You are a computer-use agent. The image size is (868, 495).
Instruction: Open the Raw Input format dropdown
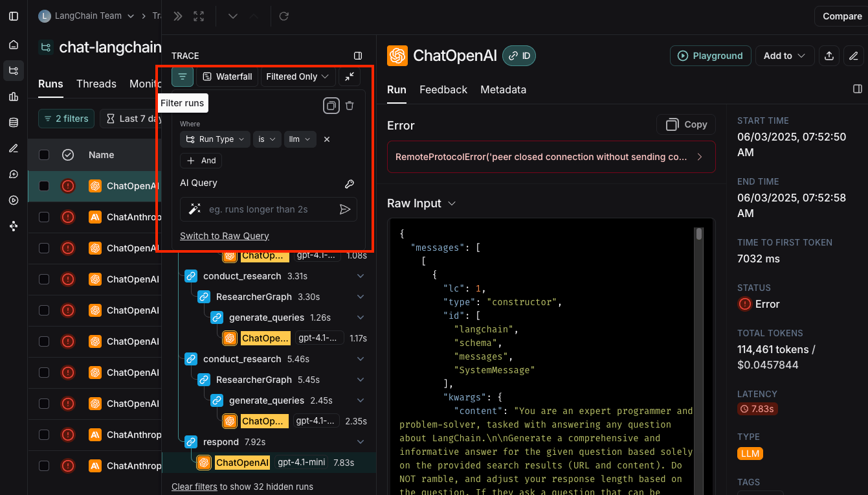click(452, 203)
